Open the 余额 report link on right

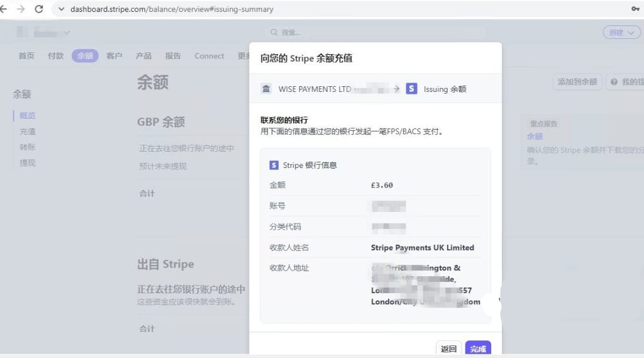(535, 137)
